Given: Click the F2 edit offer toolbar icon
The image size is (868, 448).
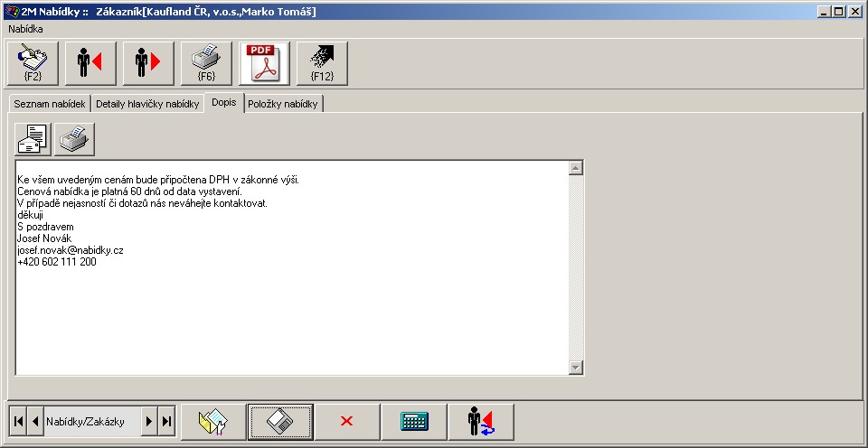Looking at the screenshot, I should 33,63.
